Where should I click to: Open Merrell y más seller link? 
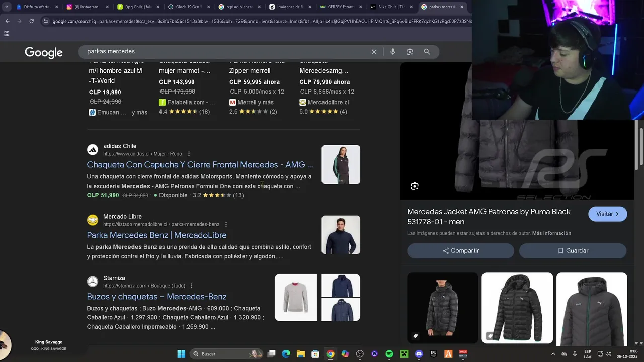[252, 102]
